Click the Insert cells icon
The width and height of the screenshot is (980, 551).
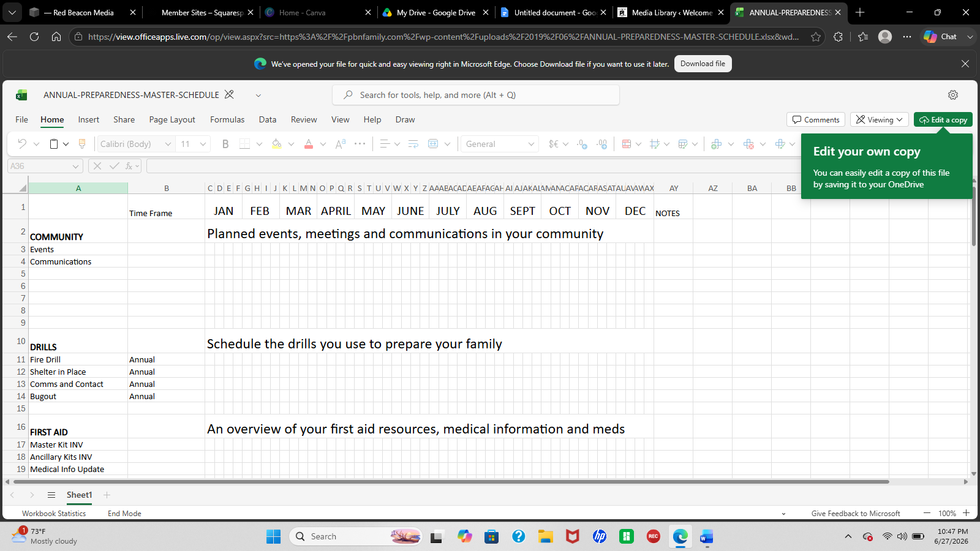coord(716,144)
